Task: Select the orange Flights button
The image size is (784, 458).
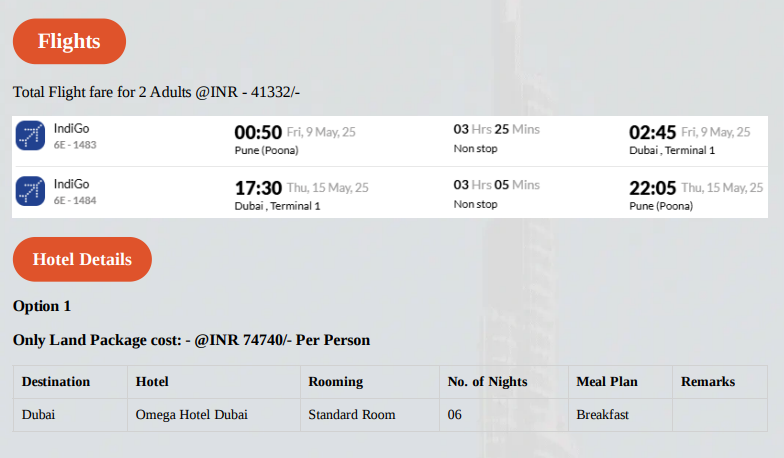Action: tap(70, 41)
